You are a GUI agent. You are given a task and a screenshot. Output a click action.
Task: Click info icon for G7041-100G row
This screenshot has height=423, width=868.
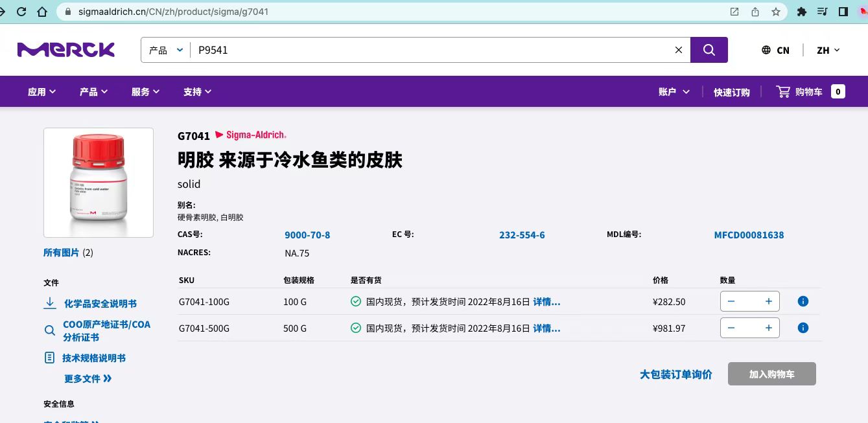(803, 301)
